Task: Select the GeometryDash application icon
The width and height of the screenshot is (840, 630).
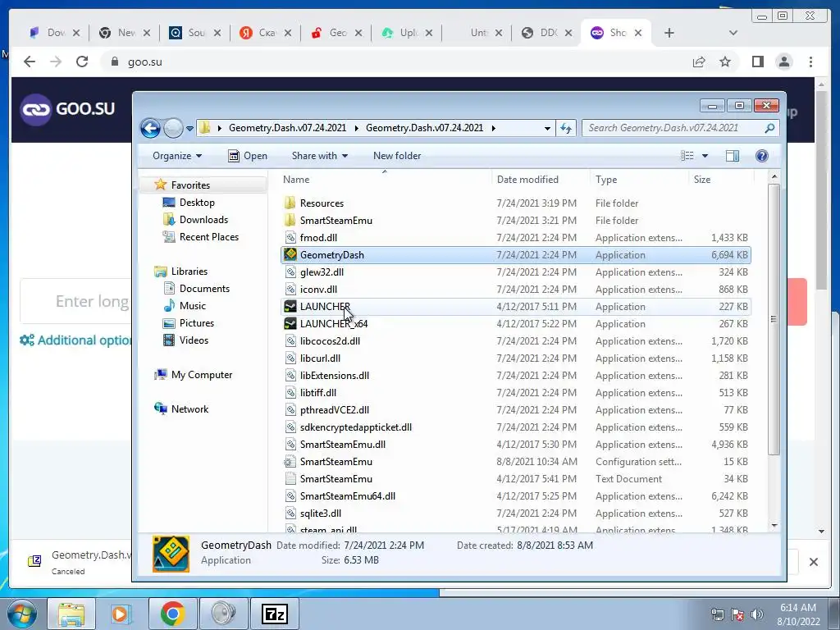Action: [290, 254]
